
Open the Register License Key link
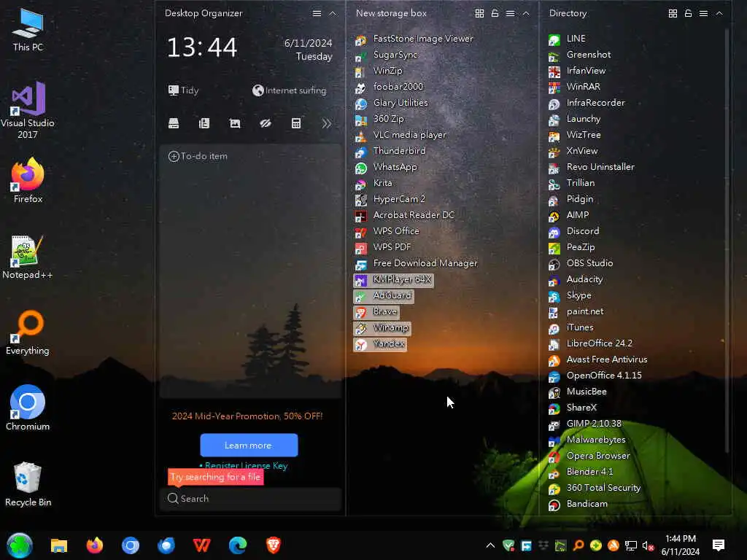click(246, 466)
